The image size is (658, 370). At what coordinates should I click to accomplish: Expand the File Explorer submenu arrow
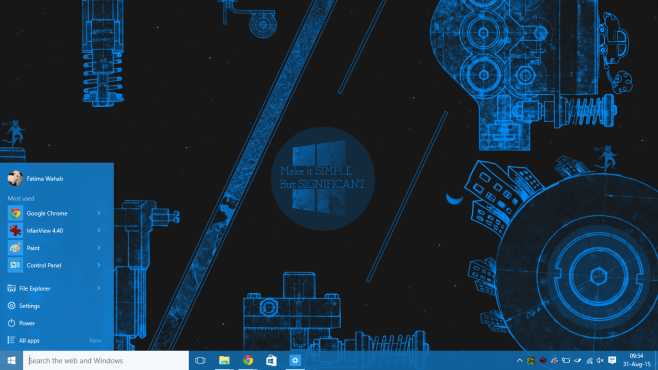pyautogui.click(x=99, y=288)
